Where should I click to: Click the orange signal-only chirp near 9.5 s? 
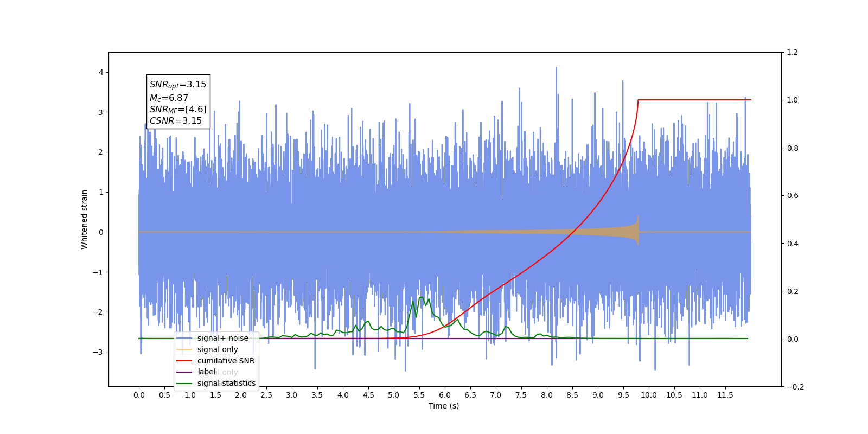pos(624,232)
